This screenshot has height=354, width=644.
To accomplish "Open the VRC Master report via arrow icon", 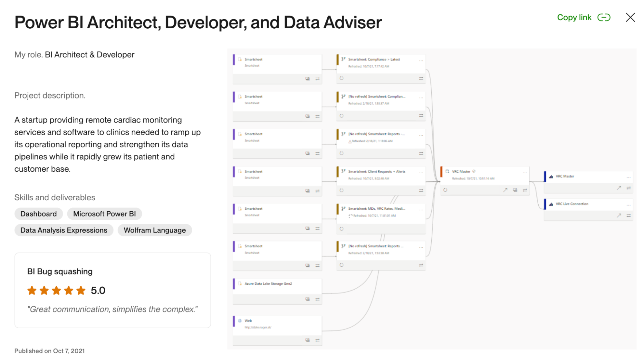I will point(619,188).
